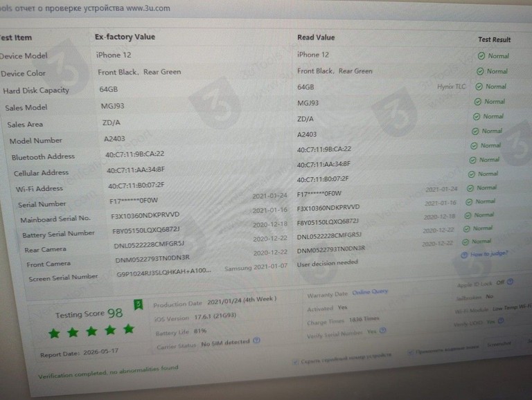The image size is (532, 400).
Task: Click the green 3uTools badge beside score 98
Action: pos(138,304)
